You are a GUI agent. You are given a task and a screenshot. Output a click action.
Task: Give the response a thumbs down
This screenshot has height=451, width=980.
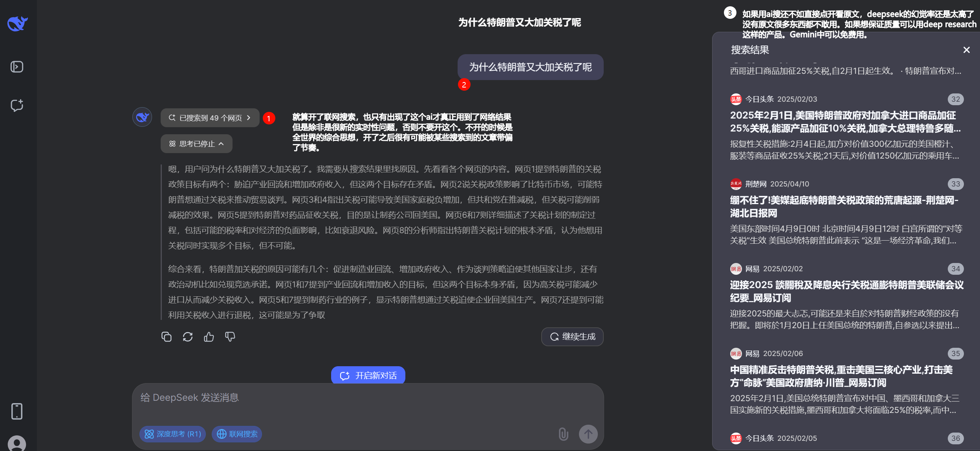(x=230, y=336)
